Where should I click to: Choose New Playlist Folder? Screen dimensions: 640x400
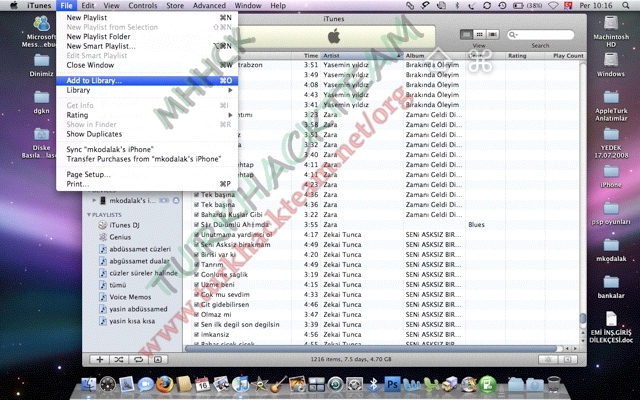pyautogui.click(x=147, y=36)
